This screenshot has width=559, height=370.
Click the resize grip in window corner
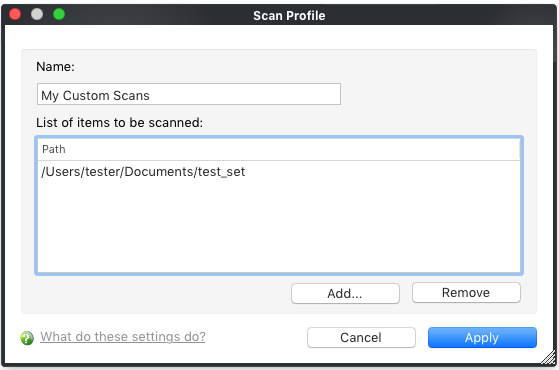click(549, 358)
